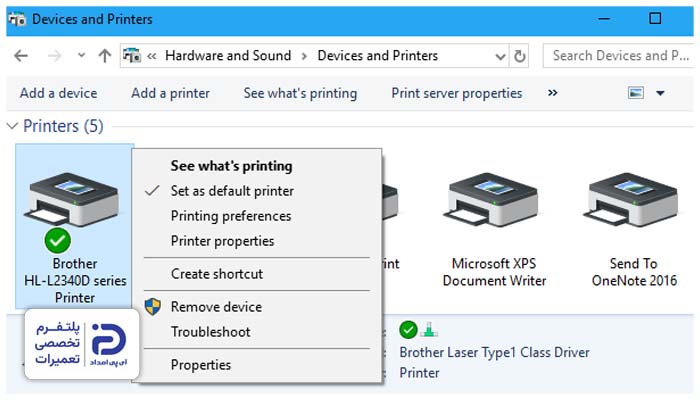The height and width of the screenshot is (400, 700).
Task: Open Printer properties from context menu
Action: (222, 241)
